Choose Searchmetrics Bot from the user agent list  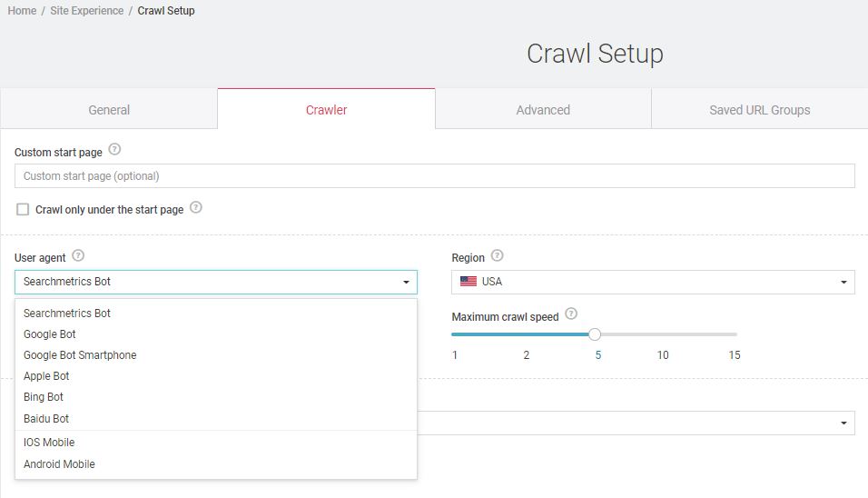[x=216, y=313]
